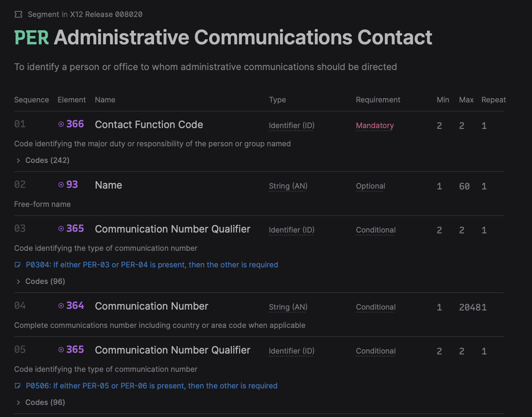Click the circle icon next to element 93

[x=61, y=184]
